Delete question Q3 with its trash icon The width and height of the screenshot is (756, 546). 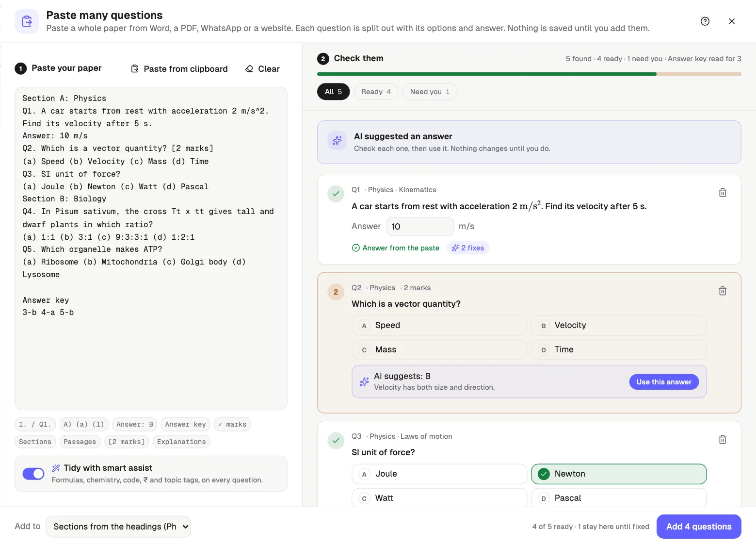coord(723,439)
